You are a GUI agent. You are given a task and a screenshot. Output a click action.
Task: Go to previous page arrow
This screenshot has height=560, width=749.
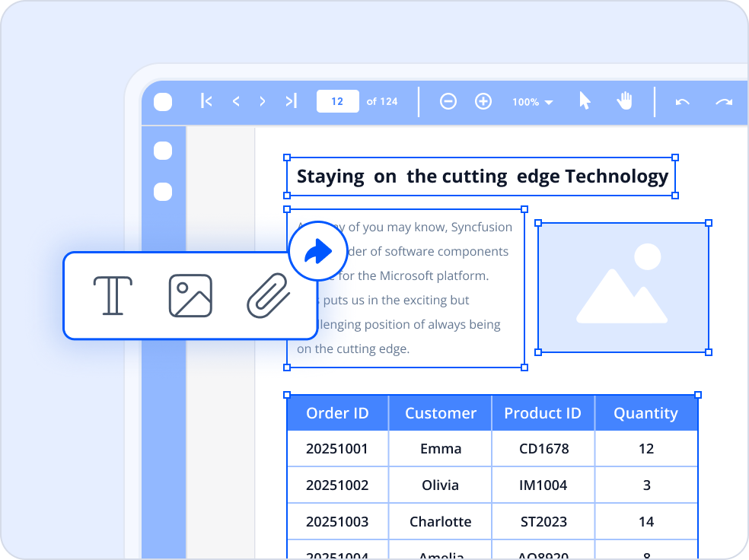click(x=235, y=101)
